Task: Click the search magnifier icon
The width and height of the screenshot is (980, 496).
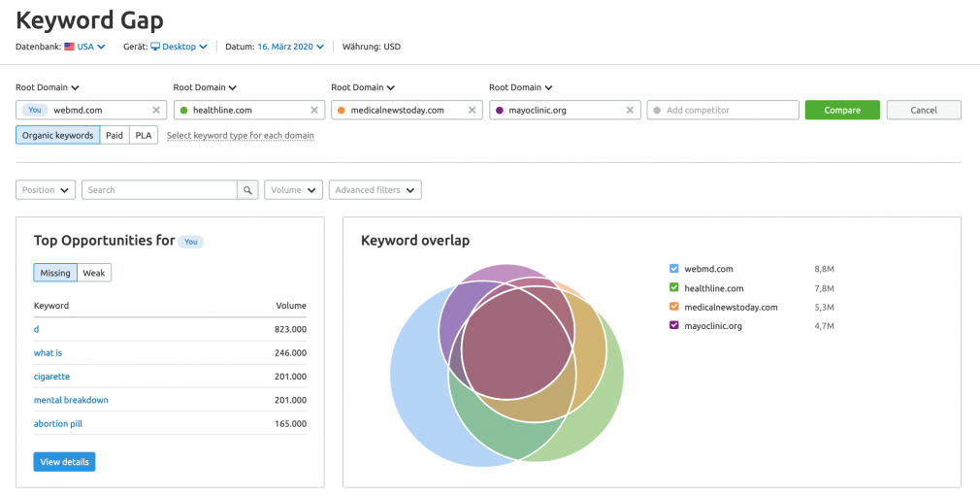Action: point(247,190)
